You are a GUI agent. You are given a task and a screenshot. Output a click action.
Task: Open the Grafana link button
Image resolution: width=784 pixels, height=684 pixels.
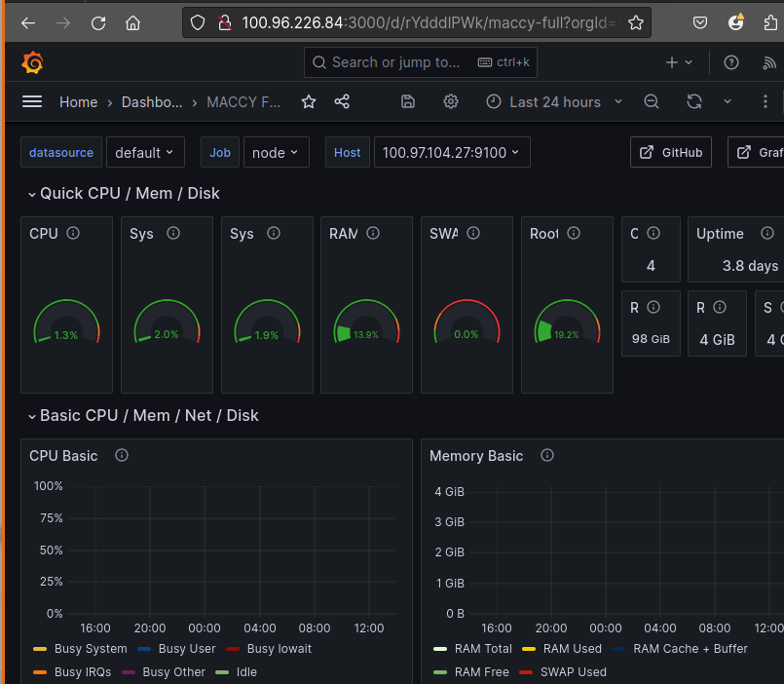point(756,153)
